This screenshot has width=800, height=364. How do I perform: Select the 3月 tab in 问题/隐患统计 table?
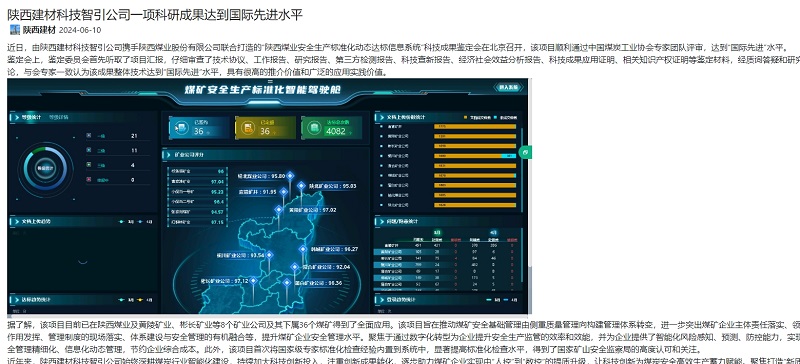[x=438, y=233]
